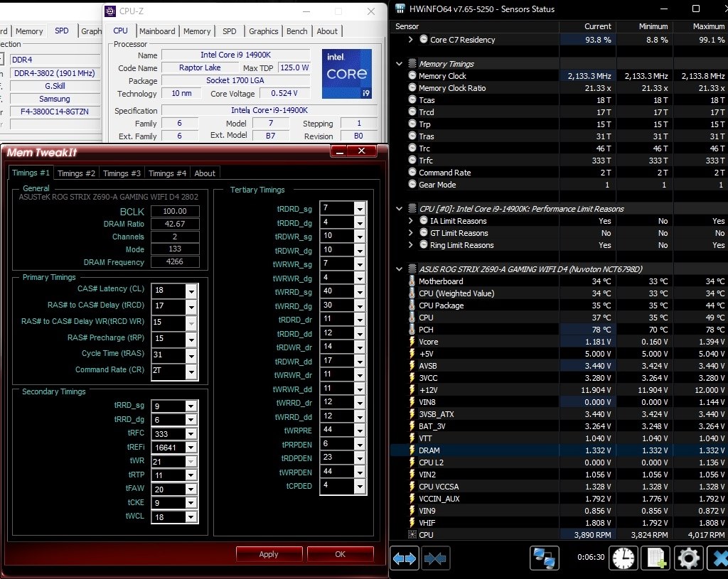The width and height of the screenshot is (728, 579).
Task: Select SPD tab in the rear CPU-Z window
Action: (61, 31)
